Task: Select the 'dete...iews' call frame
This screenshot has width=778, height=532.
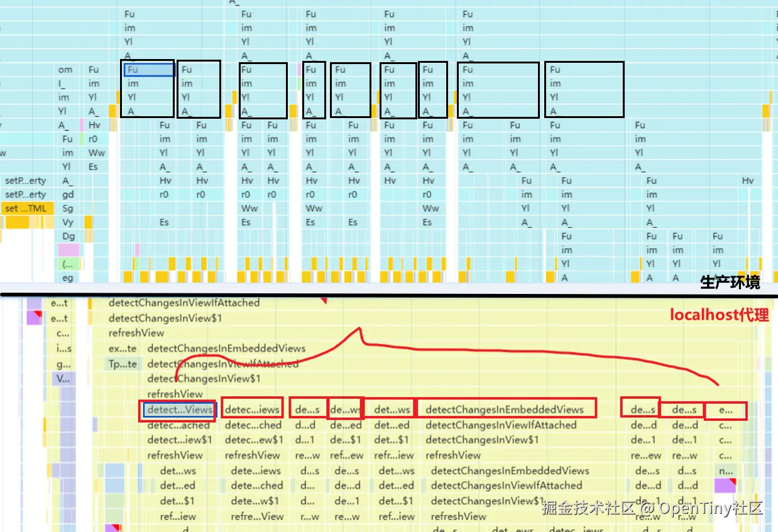Action: point(256,470)
